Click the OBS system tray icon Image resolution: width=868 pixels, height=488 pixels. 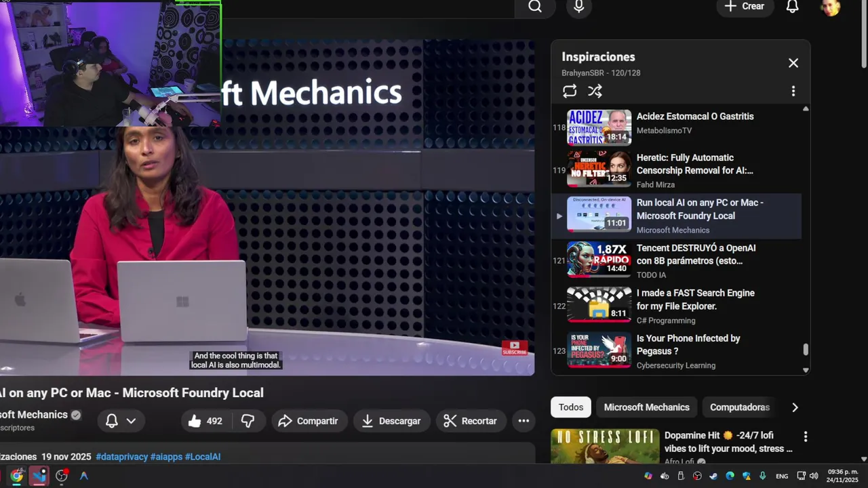pyautogui.click(x=697, y=476)
